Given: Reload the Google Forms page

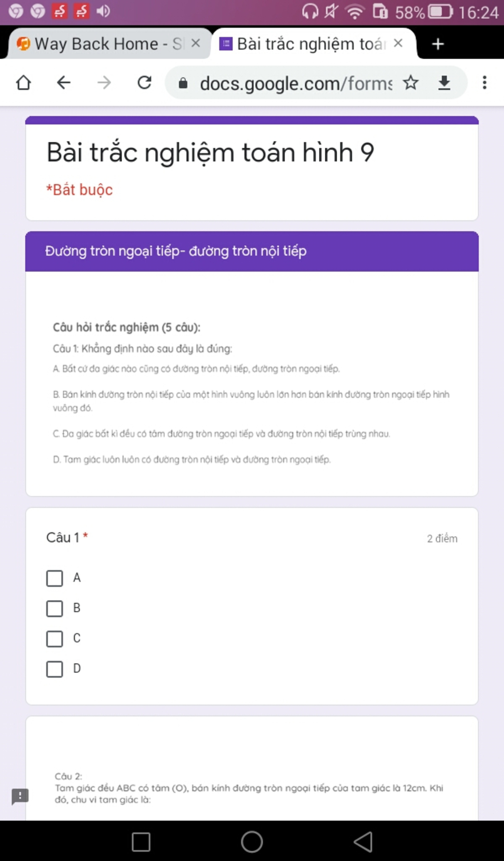Looking at the screenshot, I should click(144, 83).
